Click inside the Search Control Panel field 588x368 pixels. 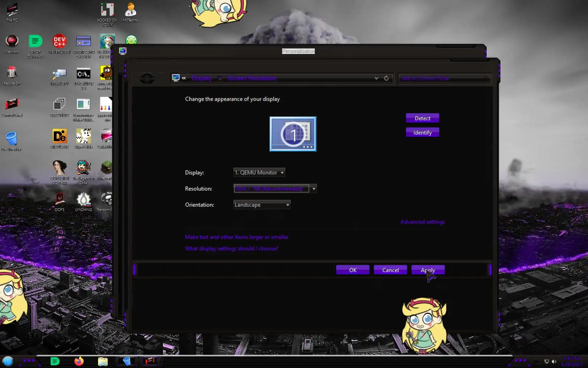tap(441, 78)
